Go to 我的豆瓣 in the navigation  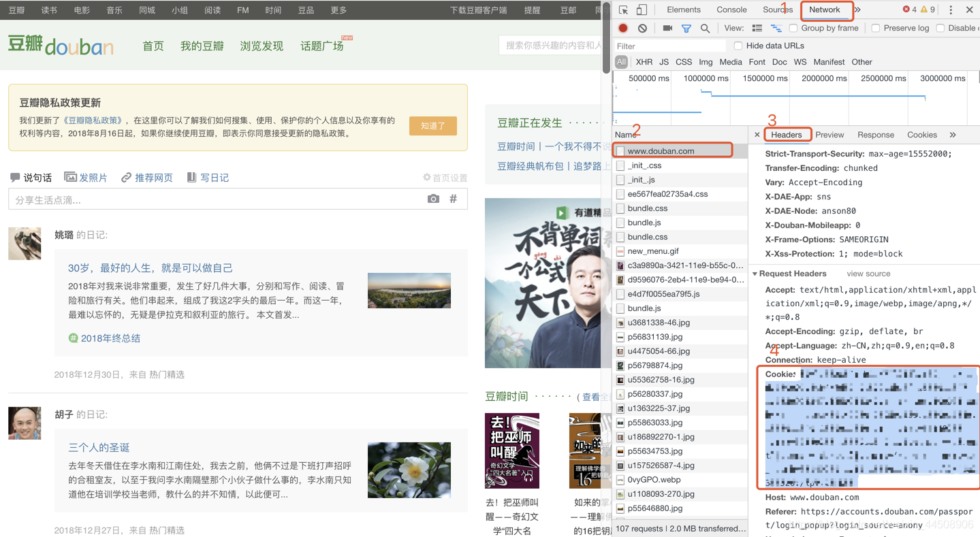tap(202, 46)
